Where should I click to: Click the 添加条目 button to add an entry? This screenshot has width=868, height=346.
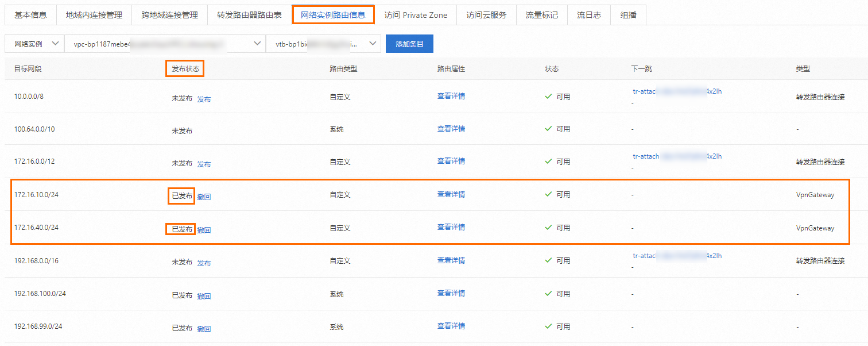(x=409, y=43)
